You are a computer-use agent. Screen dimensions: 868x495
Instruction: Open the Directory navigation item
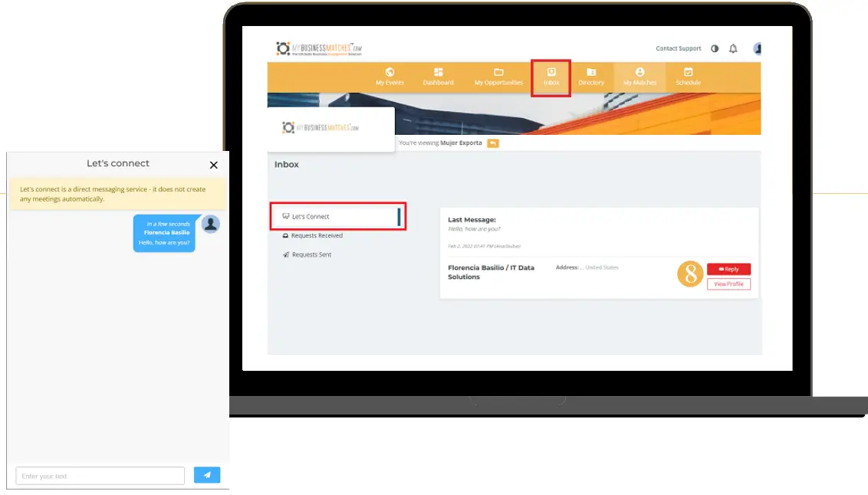(590, 77)
